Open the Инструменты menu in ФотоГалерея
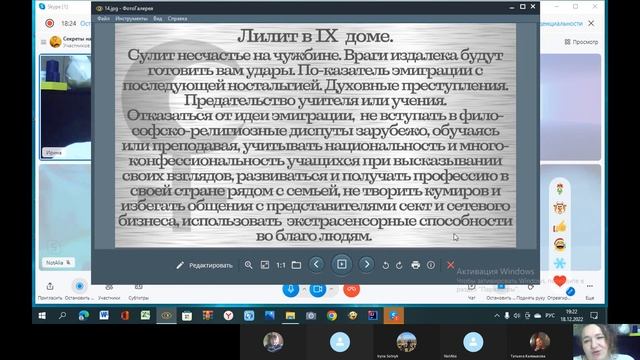This screenshot has height=360, width=640. [x=131, y=18]
